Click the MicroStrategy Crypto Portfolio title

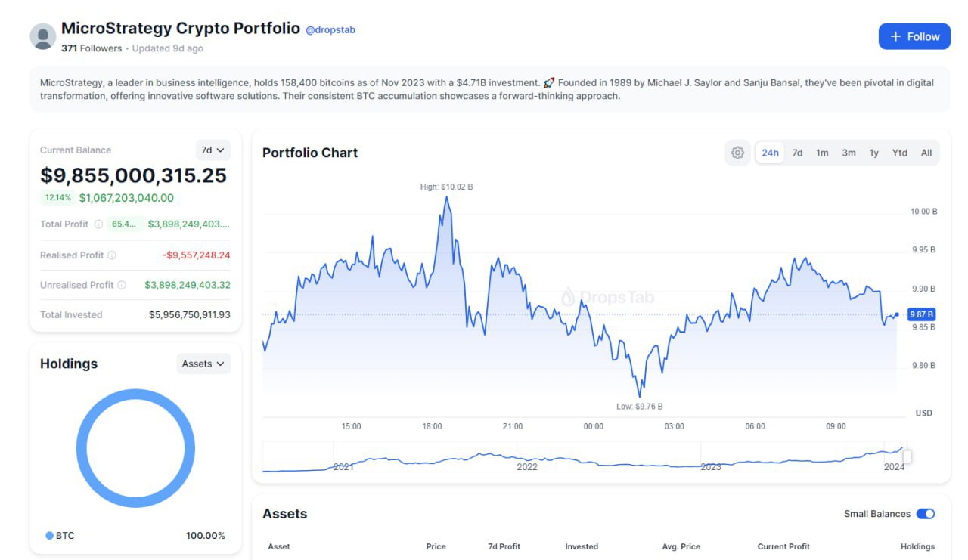tap(181, 29)
